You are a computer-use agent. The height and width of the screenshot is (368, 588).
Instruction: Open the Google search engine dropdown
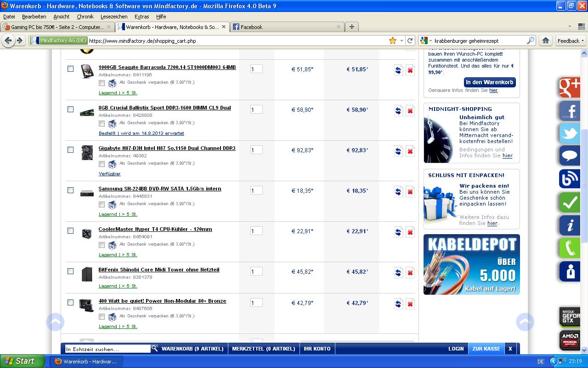[425, 40]
